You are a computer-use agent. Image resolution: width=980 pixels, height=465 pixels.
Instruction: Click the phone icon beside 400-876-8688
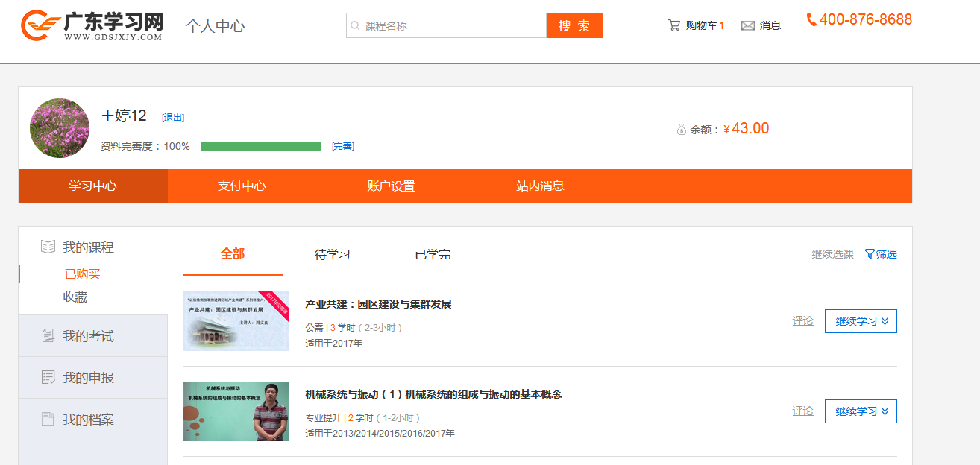coord(811,20)
